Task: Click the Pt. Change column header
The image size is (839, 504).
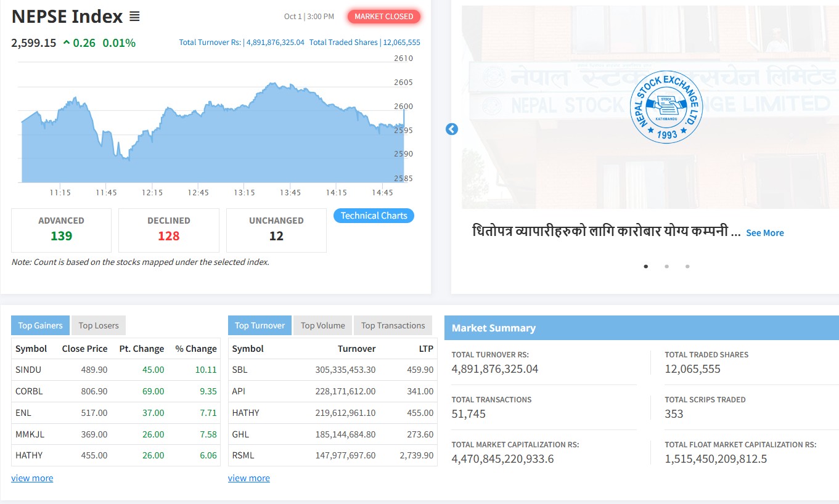Action: [x=142, y=349]
